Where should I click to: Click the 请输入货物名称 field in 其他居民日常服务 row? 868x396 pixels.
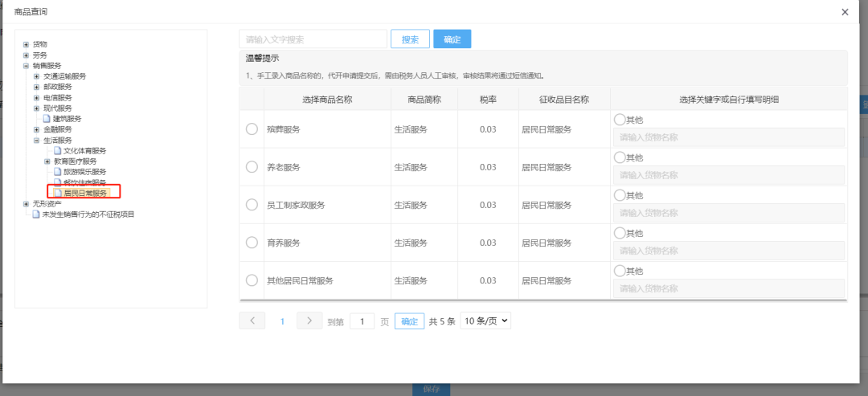[729, 288]
